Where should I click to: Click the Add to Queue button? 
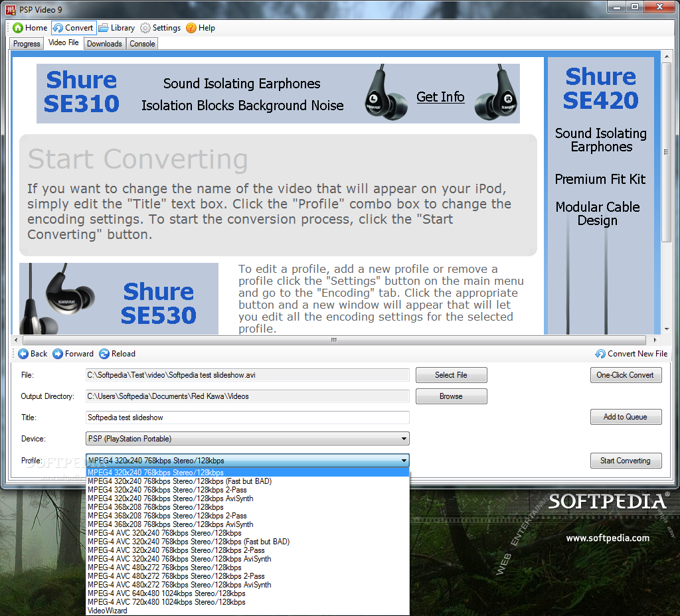coord(626,417)
